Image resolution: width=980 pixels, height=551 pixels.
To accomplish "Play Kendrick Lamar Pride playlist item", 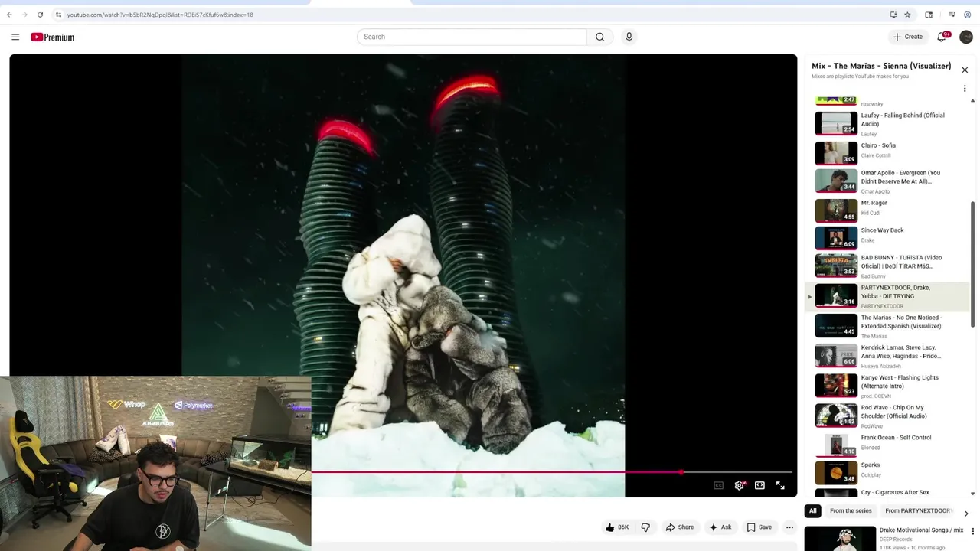I will pos(887,356).
